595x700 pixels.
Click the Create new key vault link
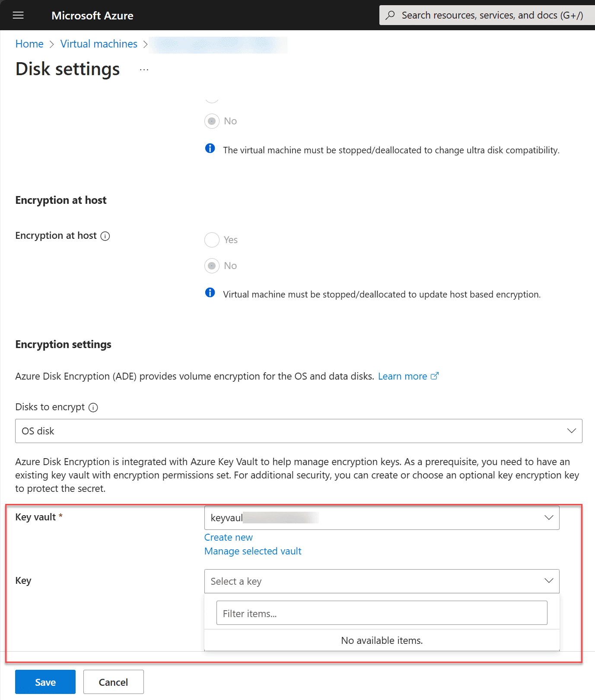pos(229,538)
